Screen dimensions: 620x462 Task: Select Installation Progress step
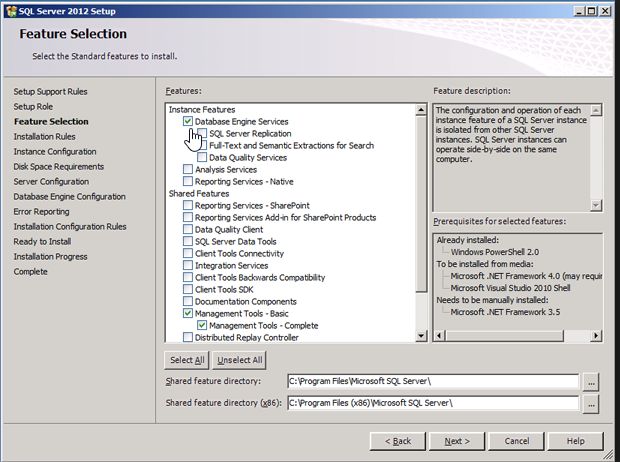50,257
